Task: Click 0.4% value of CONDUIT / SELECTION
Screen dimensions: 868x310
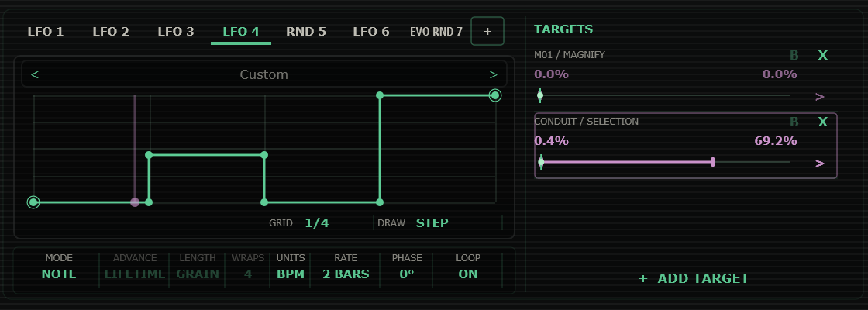Action: pyautogui.click(x=551, y=141)
